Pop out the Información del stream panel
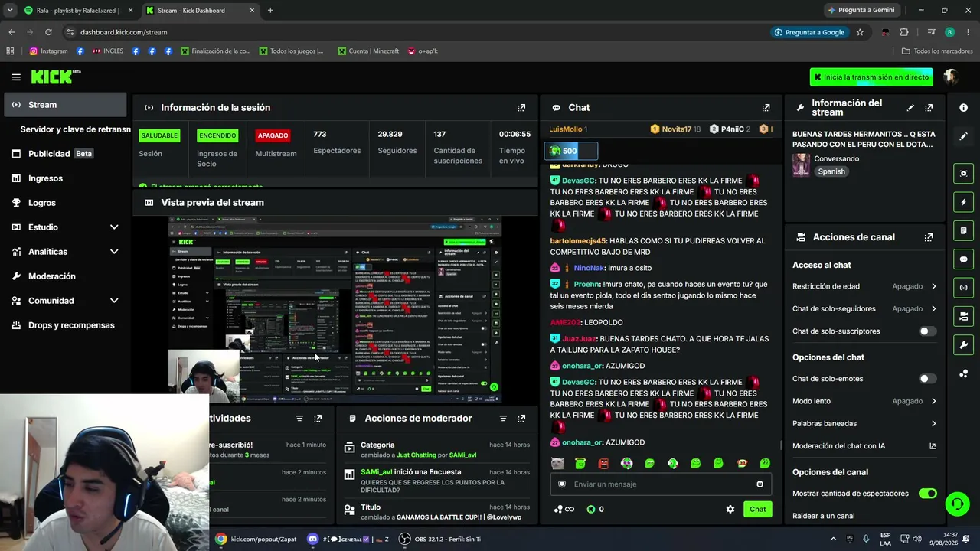Screen dimensions: 980x551 click(929, 108)
